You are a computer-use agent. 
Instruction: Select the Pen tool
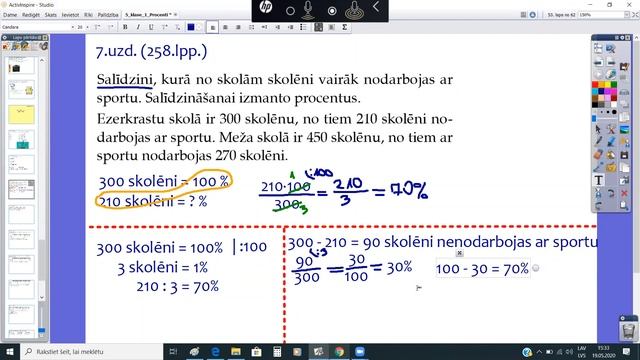coord(598,142)
